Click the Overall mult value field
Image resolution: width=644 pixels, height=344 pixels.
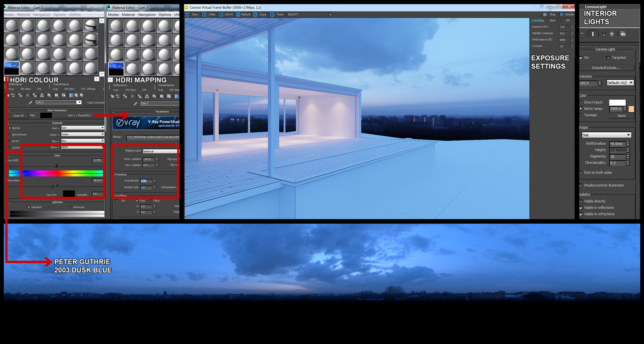[146, 181]
